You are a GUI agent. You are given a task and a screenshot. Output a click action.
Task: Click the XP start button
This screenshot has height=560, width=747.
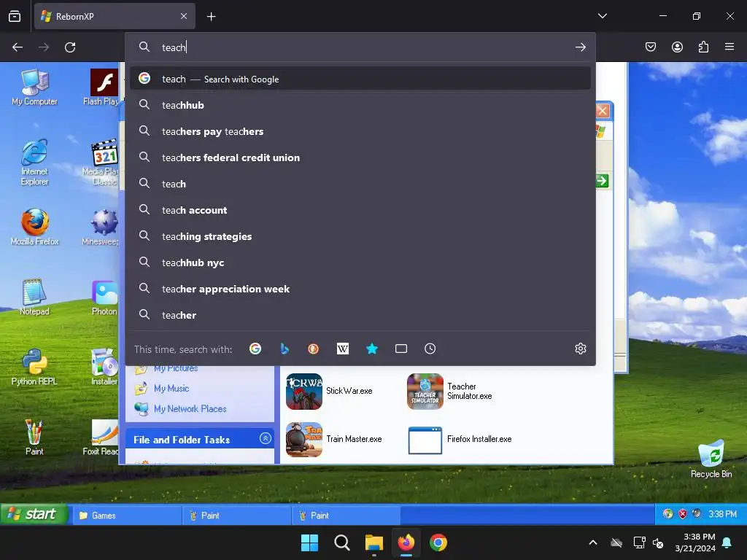click(x=34, y=514)
